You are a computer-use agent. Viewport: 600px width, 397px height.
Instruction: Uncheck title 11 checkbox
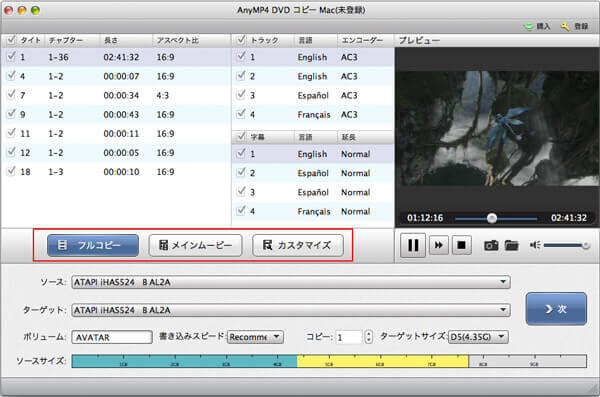(x=11, y=133)
